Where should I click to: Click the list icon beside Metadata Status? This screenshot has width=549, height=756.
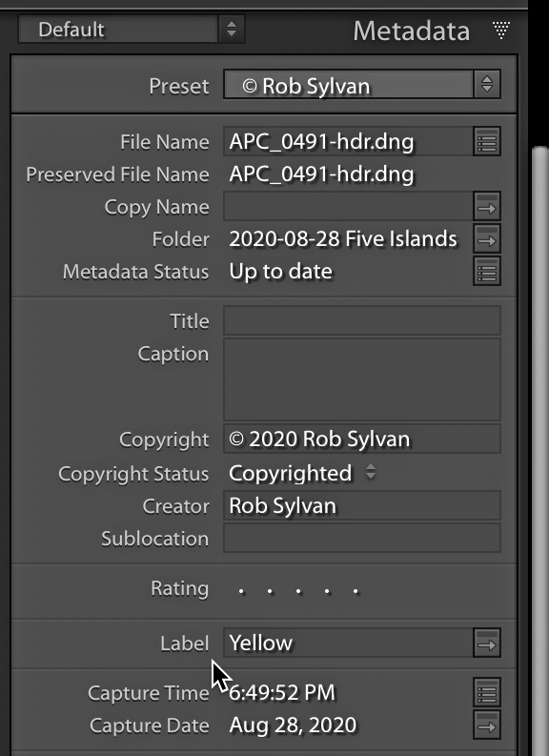pyautogui.click(x=487, y=271)
